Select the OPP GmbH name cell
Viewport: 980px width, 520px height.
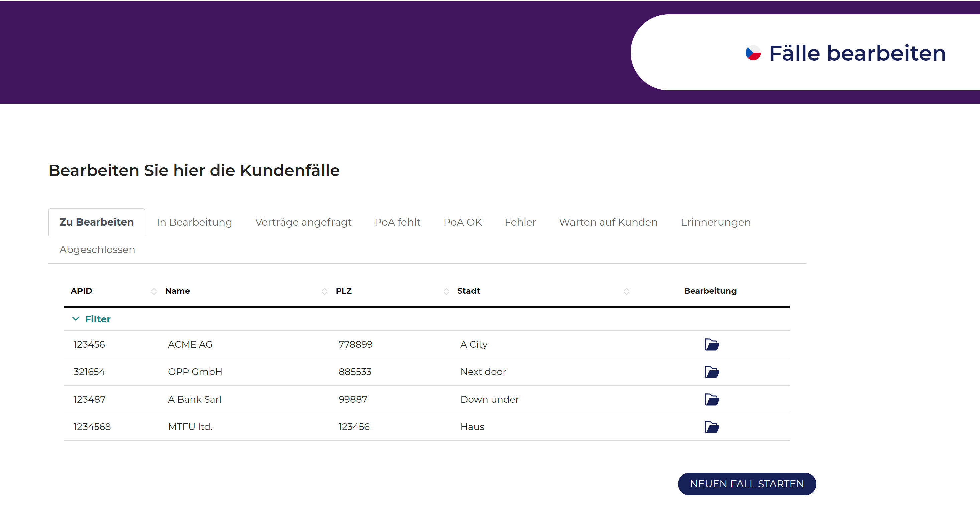[x=195, y=372]
